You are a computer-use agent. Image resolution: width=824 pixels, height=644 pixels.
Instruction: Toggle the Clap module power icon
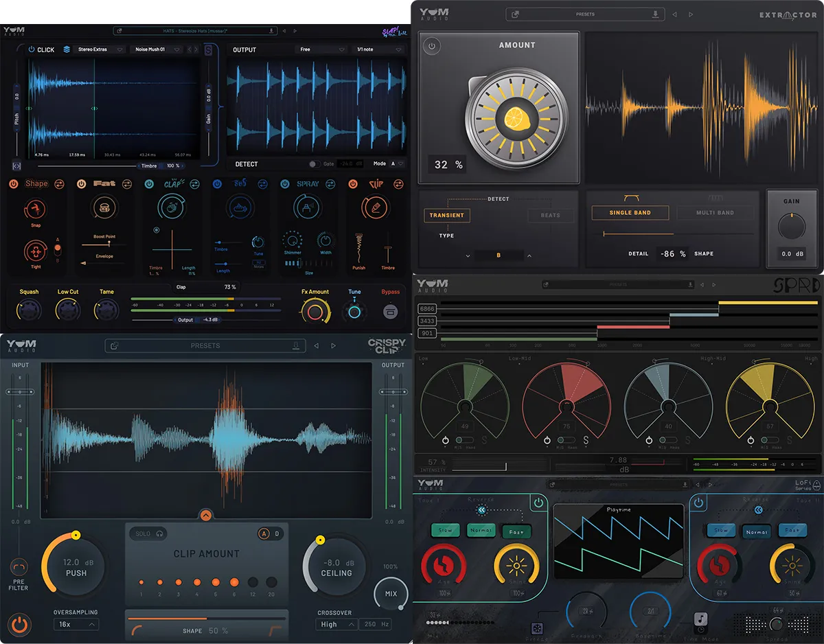149,184
